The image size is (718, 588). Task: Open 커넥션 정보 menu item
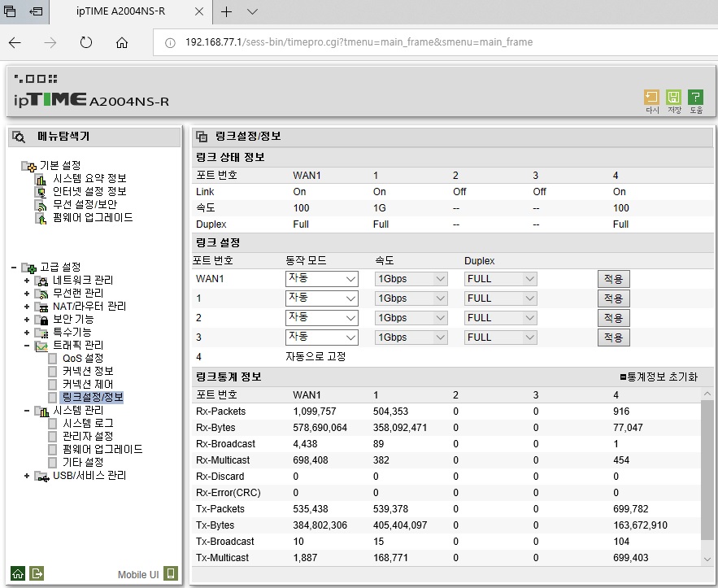point(88,371)
